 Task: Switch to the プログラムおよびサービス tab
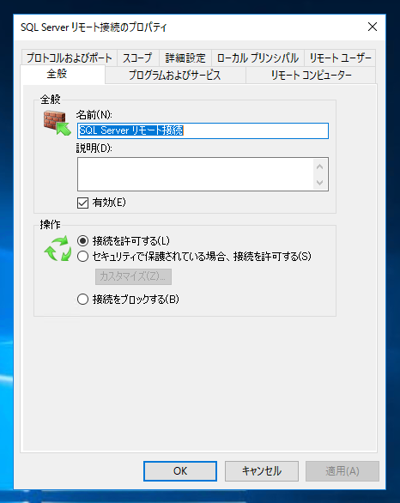(x=175, y=75)
